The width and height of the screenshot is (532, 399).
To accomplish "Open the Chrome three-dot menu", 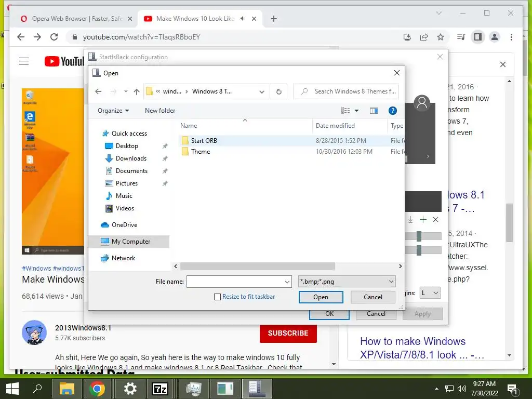I will (511, 37).
